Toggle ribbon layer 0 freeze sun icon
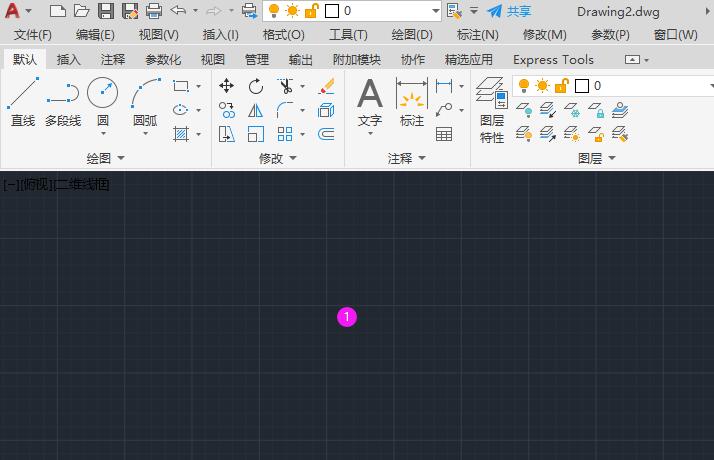Viewport: 714px width, 460px height. 542,86
